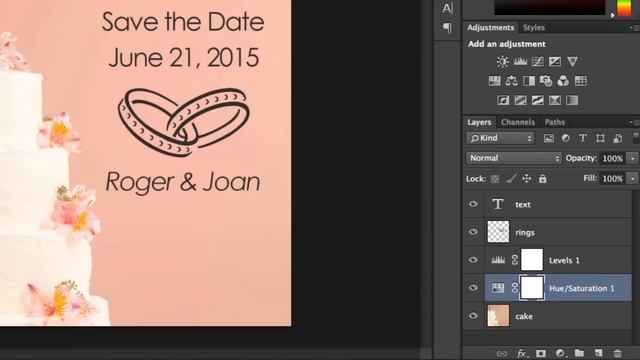
Task: Add a layer style with fx button
Action: click(522, 353)
